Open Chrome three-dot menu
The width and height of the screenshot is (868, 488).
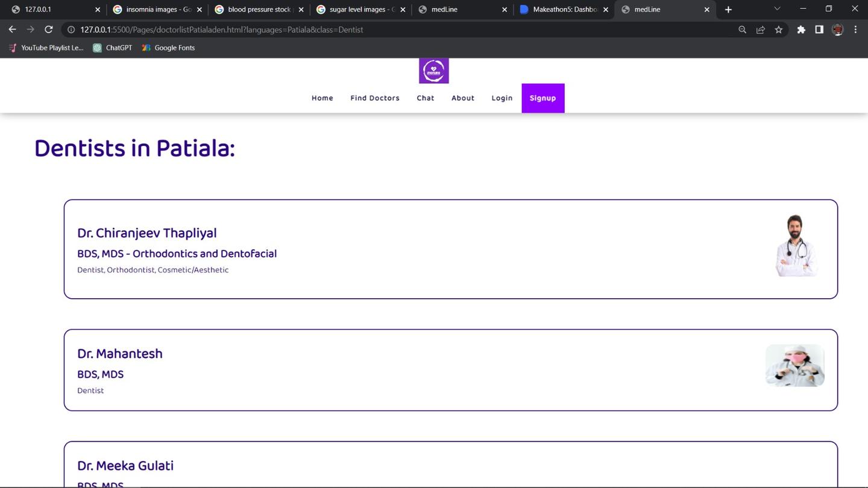coord(855,30)
